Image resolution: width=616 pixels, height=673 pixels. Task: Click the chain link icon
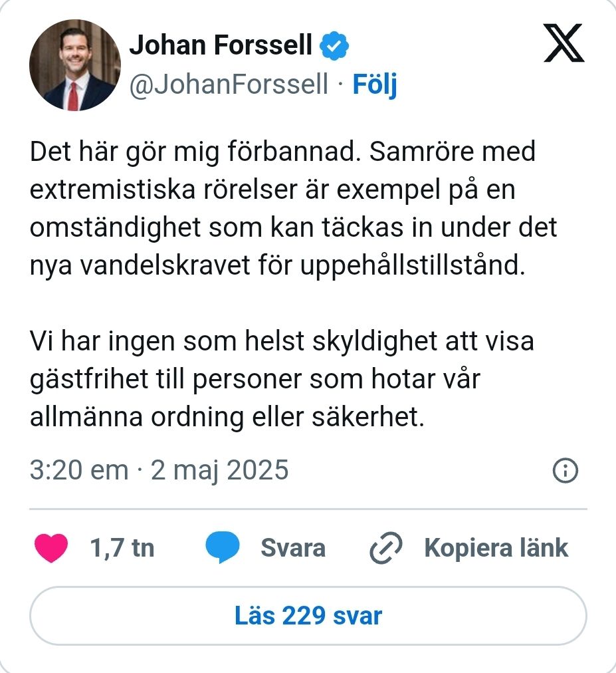tap(387, 549)
